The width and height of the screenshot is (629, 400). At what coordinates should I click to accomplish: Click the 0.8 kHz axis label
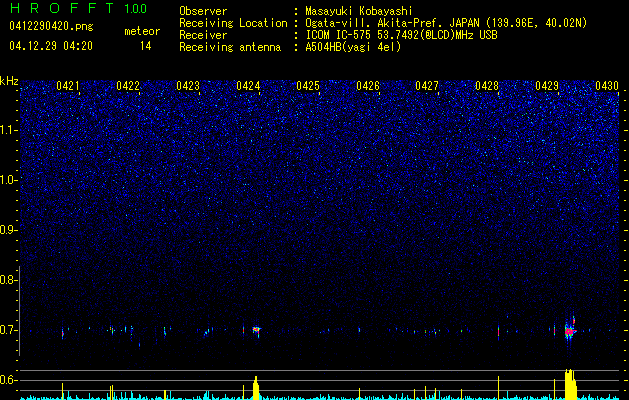7,280
